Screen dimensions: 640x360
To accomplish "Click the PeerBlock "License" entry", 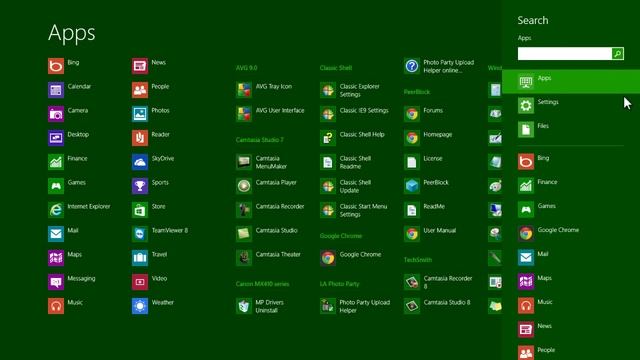I will point(423,162).
